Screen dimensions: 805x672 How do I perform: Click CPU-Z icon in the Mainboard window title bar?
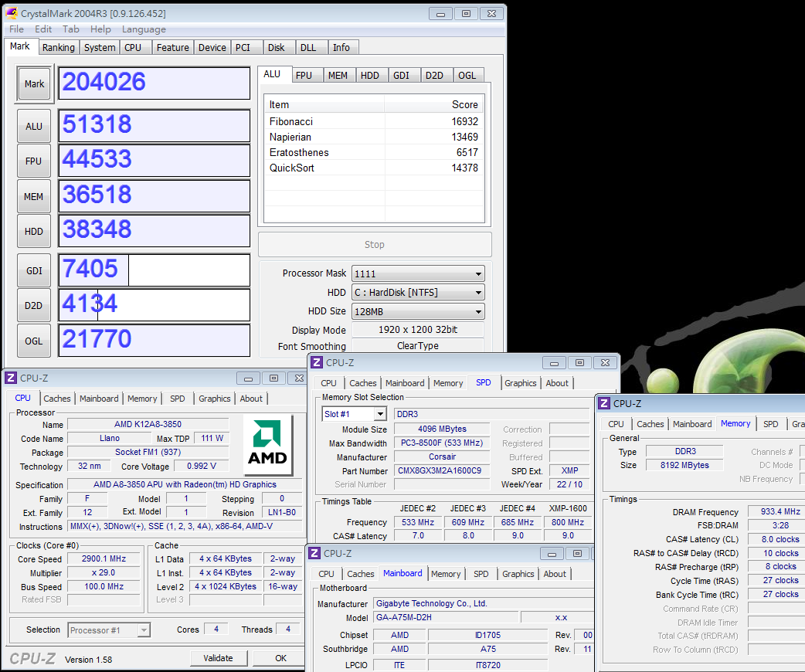tap(314, 553)
